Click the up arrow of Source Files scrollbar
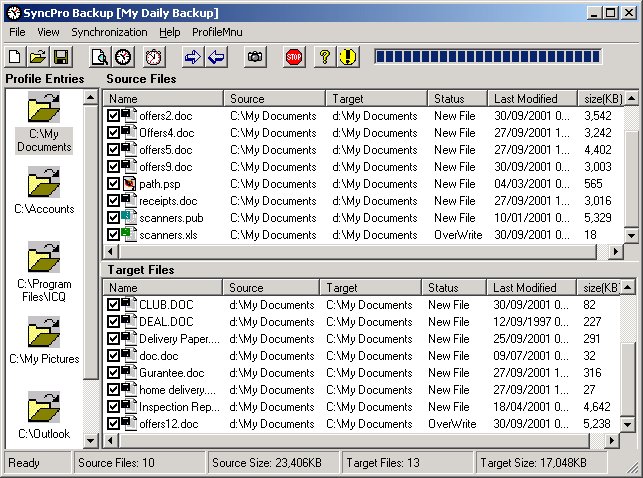This screenshot has width=643, height=478. click(631, 98)
